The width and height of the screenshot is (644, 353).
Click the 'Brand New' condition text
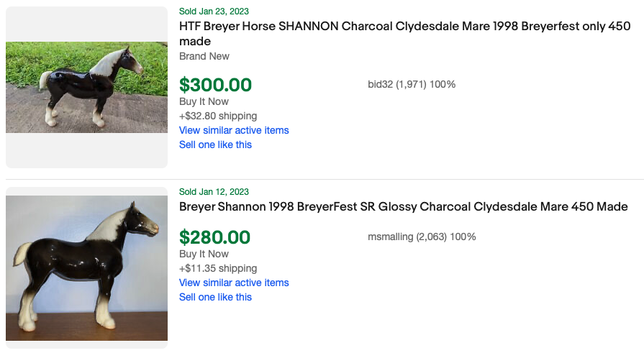point(204,56)
